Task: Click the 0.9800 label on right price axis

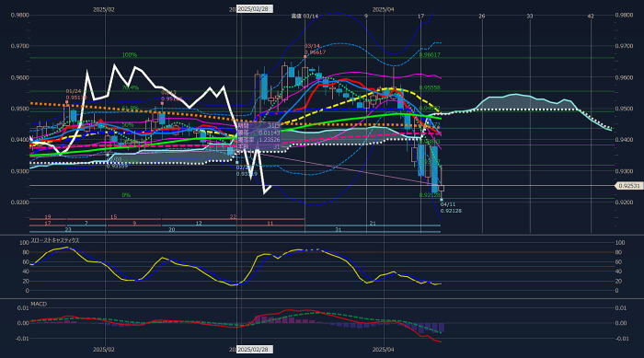Action: 624,15
